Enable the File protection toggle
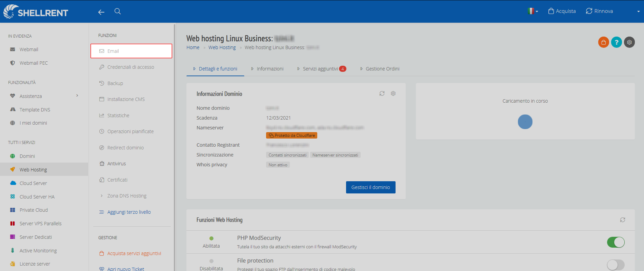 (x=616, y=265)
